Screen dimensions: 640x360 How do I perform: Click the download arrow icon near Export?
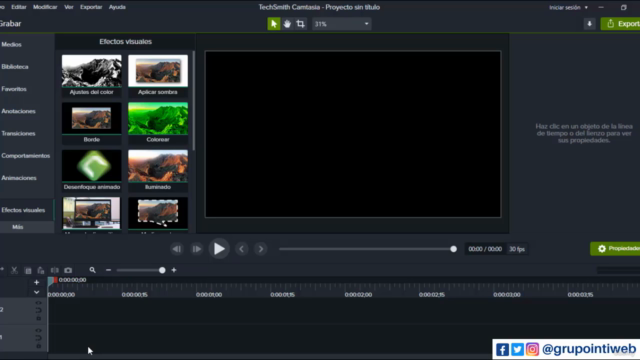pyautogui.click(x=589, y=24)
